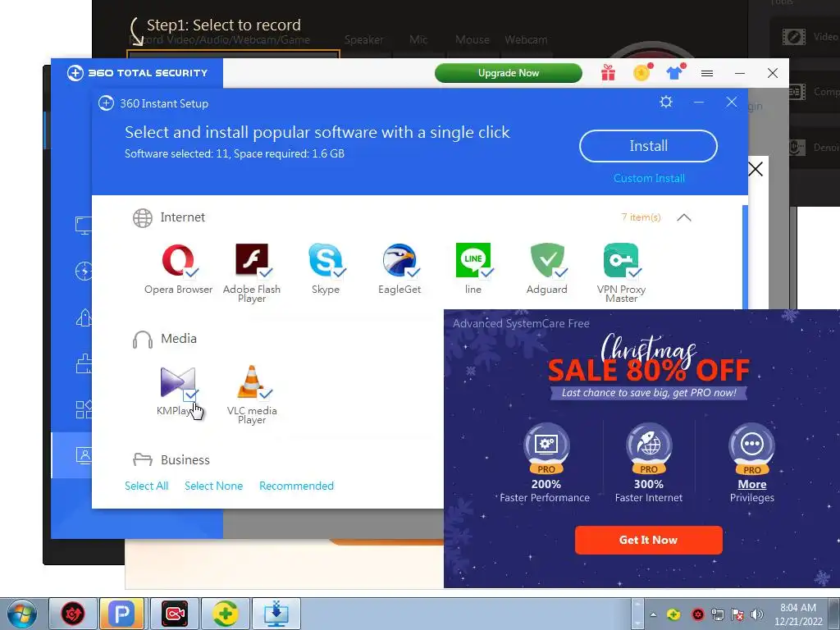Click the Internet category globe icon
The height and width of the screenshot is (630, 840).
pos(143,218)
